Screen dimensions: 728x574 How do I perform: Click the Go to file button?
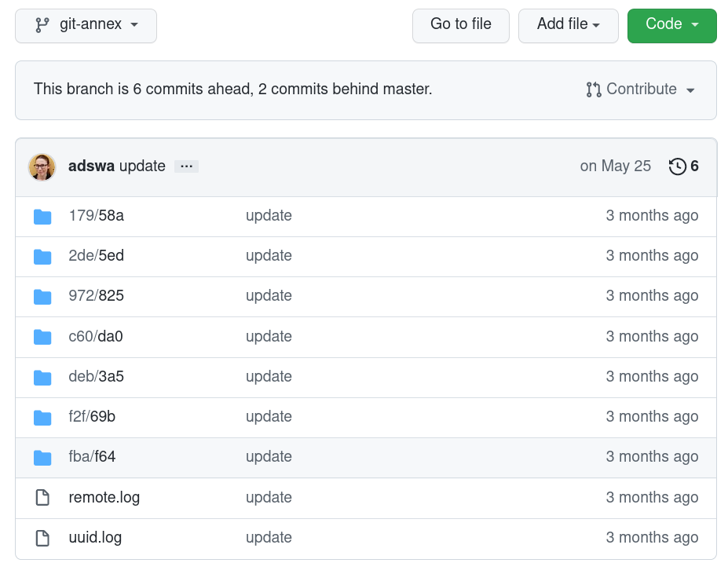point(460,25)
